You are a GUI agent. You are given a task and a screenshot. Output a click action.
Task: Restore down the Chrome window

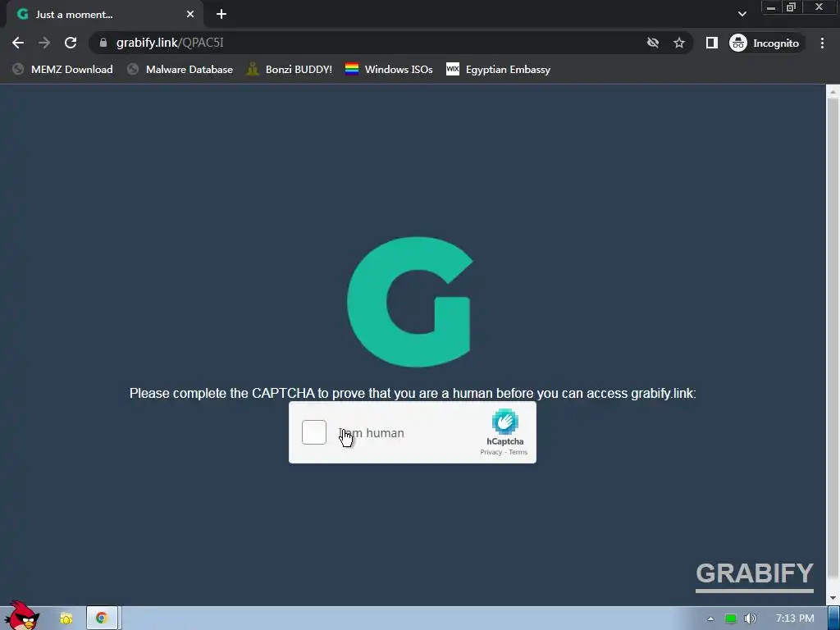791,7
